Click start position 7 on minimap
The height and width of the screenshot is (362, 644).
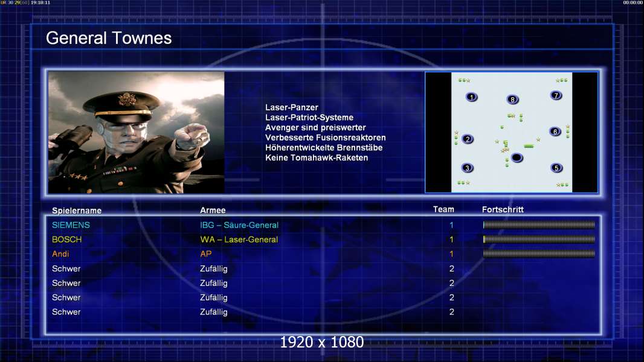click(556, 95)
